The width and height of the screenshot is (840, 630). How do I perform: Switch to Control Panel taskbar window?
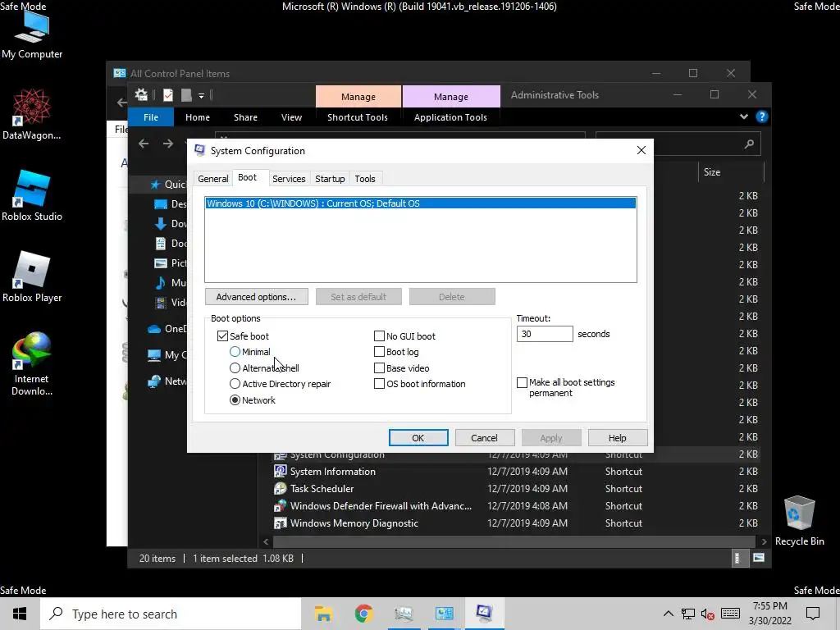444,614
